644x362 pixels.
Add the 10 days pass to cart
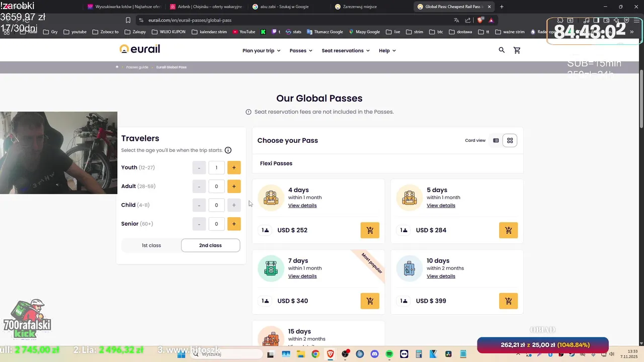tap(508, 301)
